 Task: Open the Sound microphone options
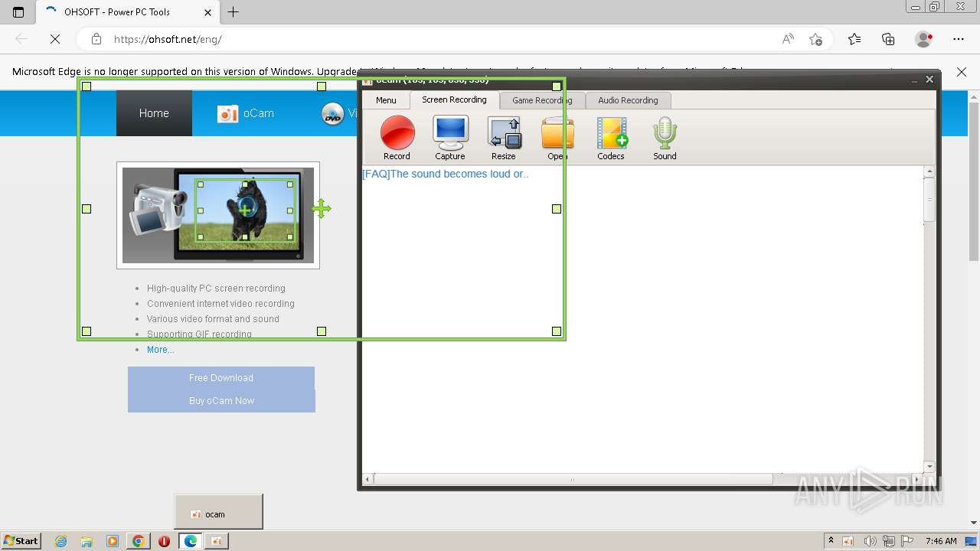665,138
